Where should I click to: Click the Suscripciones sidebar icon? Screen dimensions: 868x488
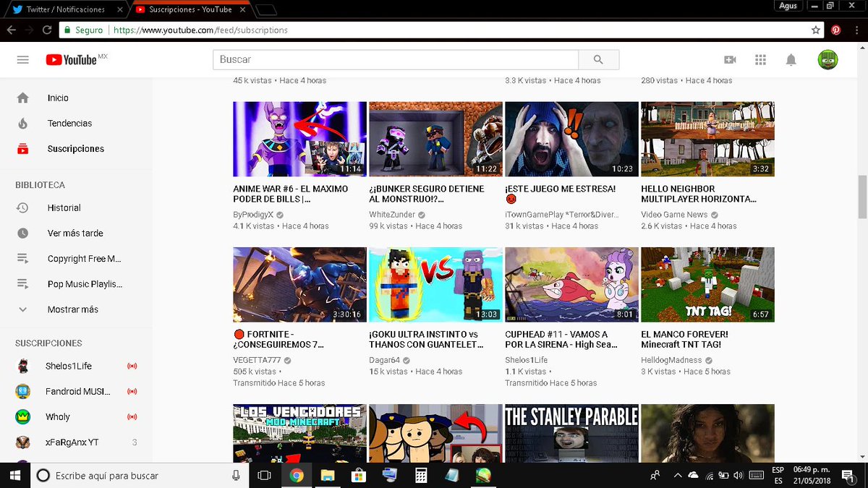click(22, 149)
